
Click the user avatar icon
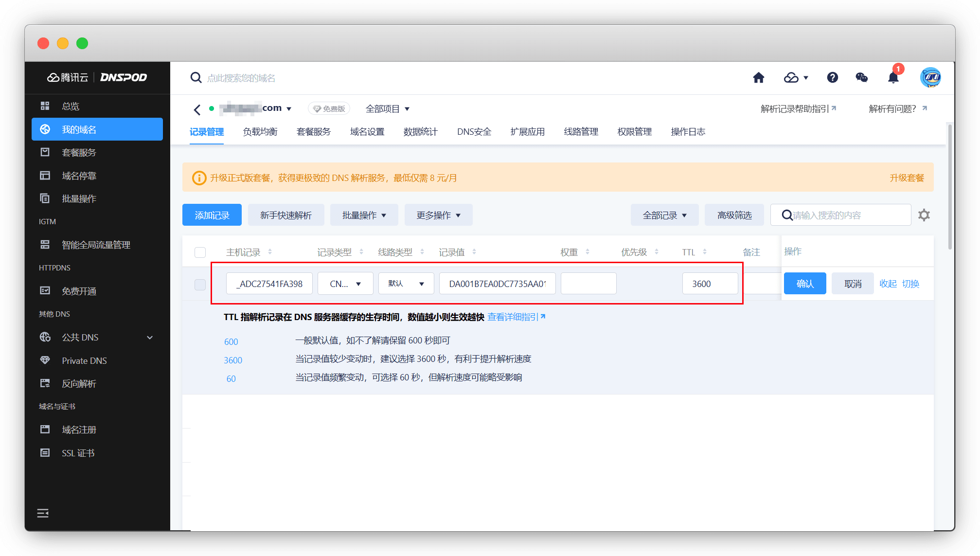(930, 78)
